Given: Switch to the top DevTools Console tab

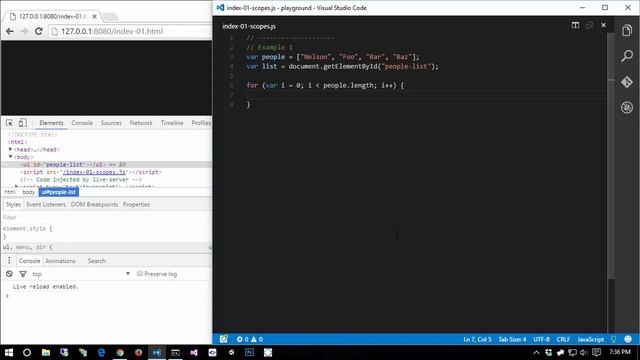Looking at the screenshot, I should click(x=82, y=123).
